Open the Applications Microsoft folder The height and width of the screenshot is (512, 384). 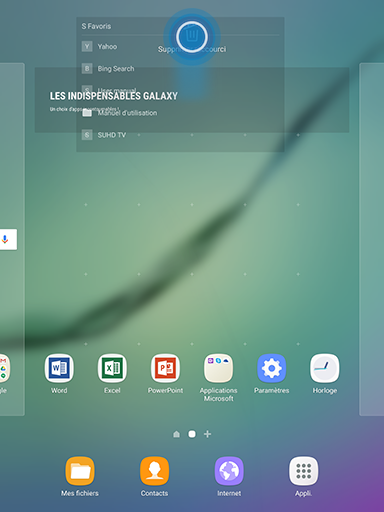218,368
